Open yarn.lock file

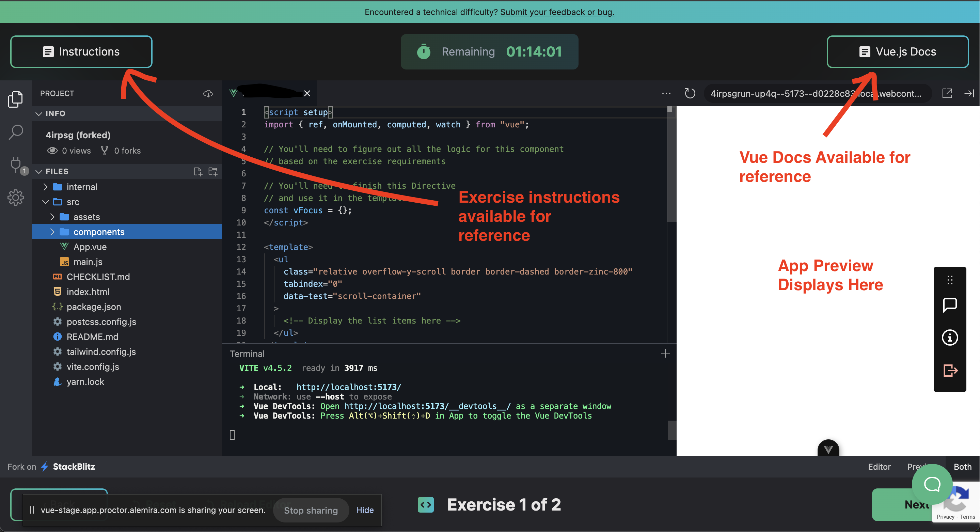click(x=85, y=382)
